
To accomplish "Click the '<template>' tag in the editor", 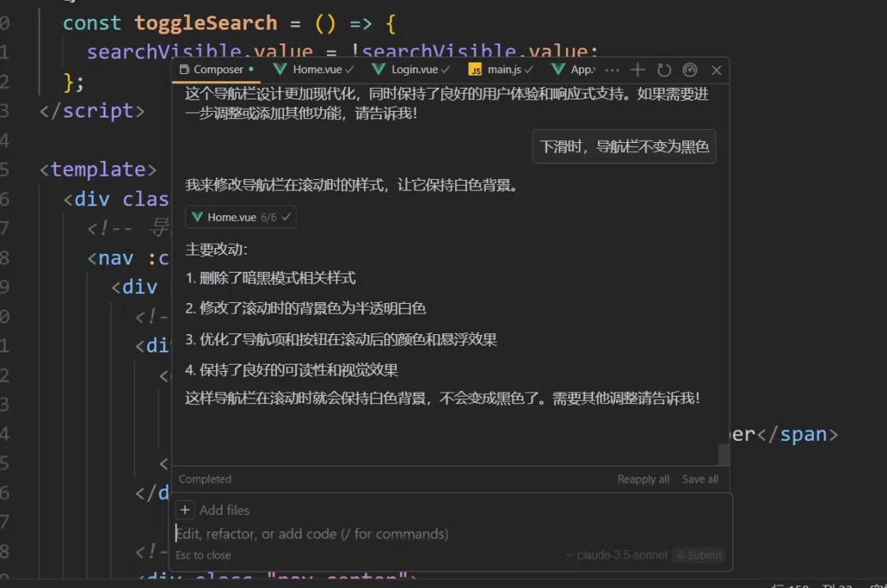I will point(98,169).
